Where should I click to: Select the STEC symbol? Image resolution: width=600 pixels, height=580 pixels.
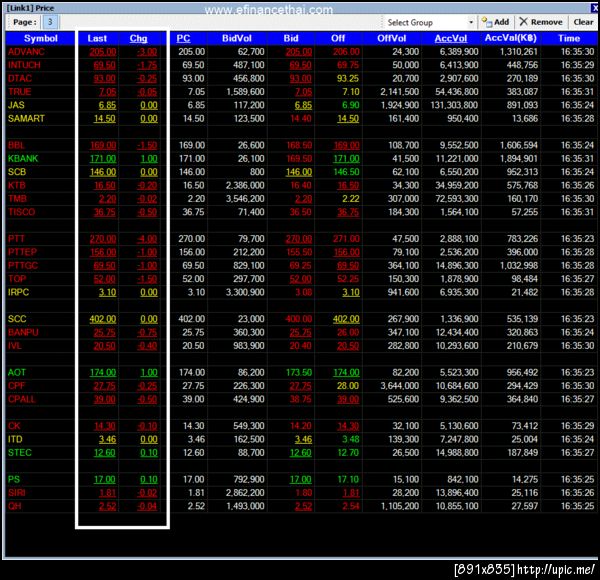pos(20,453)
